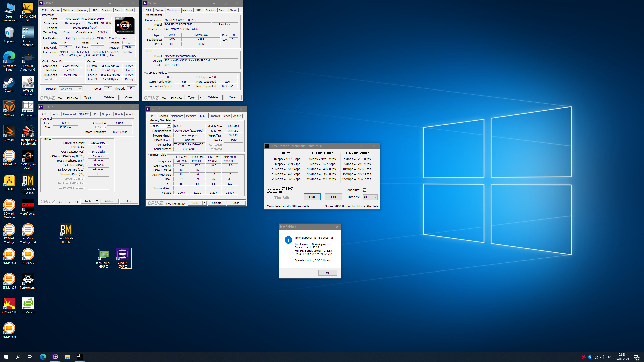Launch Superposition Benchmark shortcut
644x362 pixels.
(28, 135)
